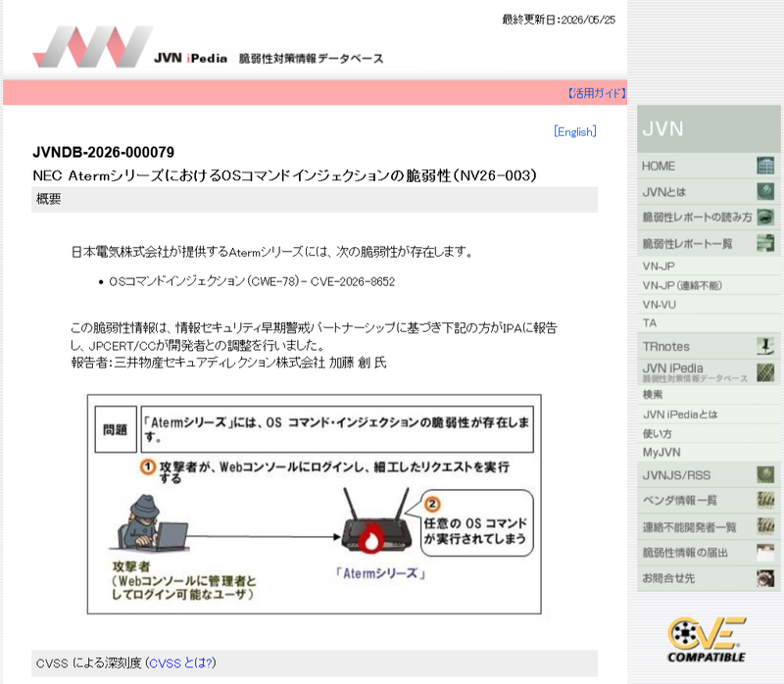This screenshot has width=784, height=684.
Task: Select the JVNDB-2026-000079 identifier text
Action: point(104,152)
